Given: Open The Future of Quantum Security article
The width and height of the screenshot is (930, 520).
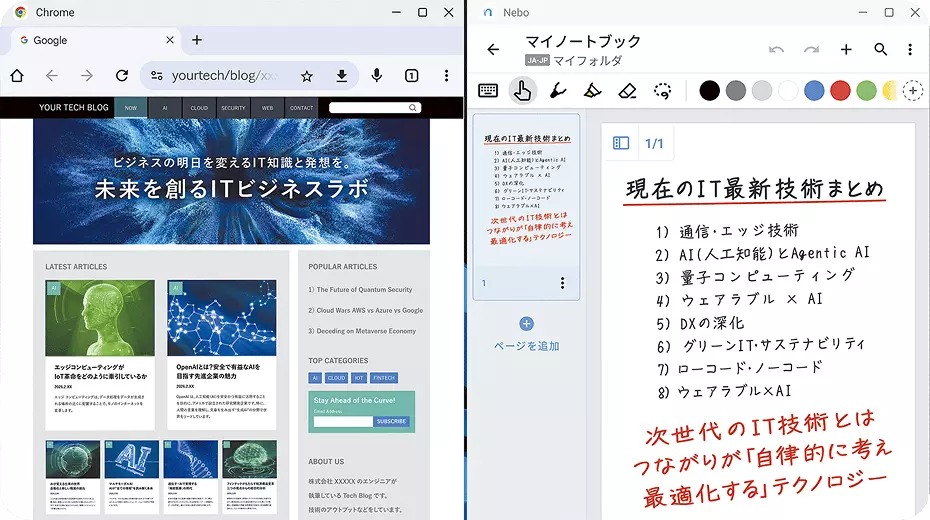Looking at the screenshot, I should pyautogui.click(x=360, y=289).
